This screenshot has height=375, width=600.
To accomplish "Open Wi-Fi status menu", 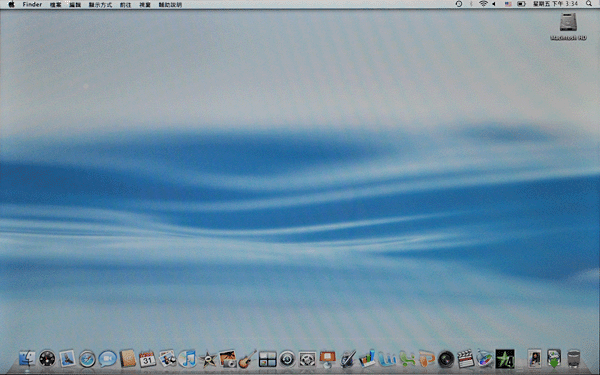I will [483, 4].
